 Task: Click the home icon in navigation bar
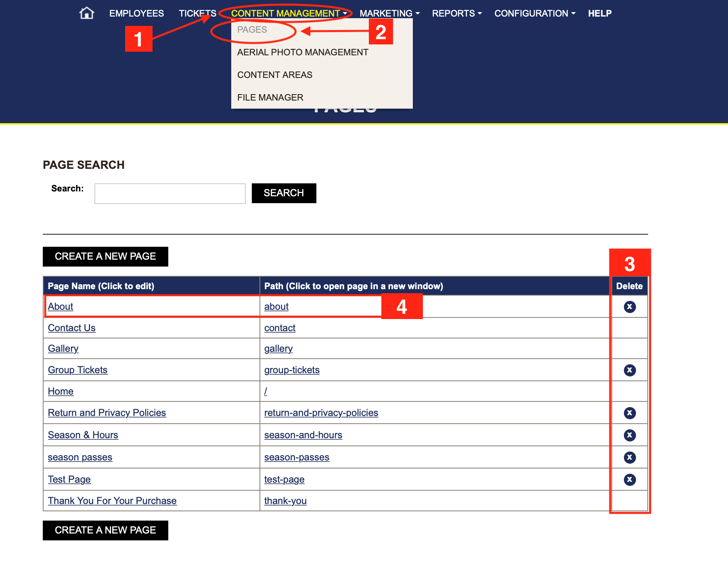click(x=86, y=13)
